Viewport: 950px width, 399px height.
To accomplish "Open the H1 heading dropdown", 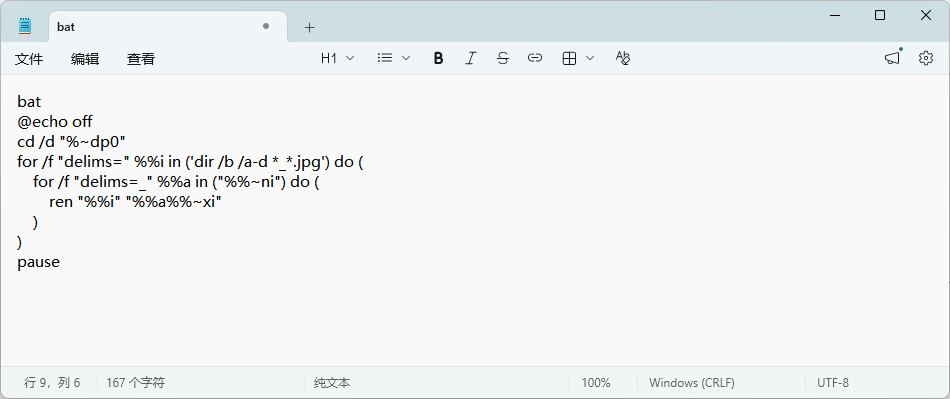I will point(337,58).
